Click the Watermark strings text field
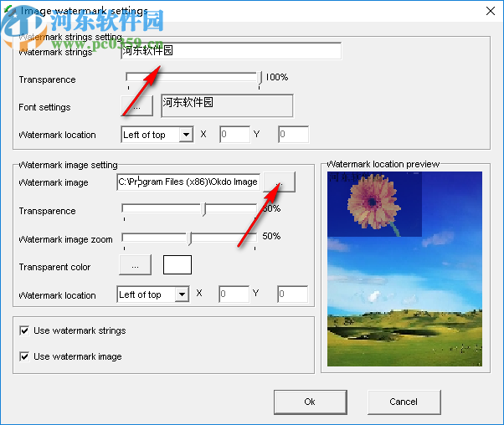 [231, 51]
